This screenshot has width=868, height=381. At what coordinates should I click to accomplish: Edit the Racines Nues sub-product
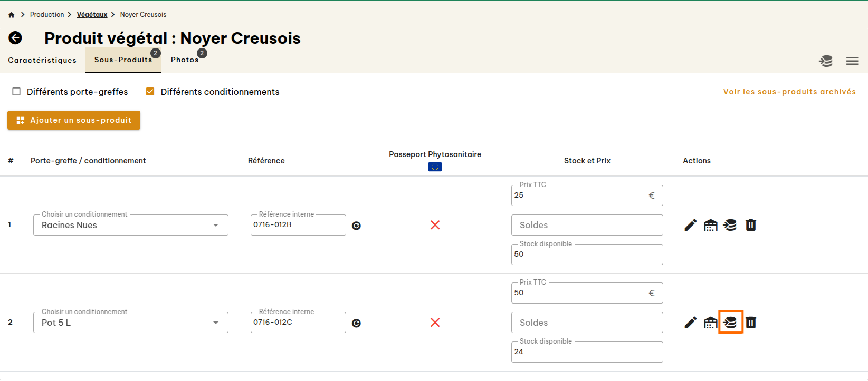click(691, 225)
